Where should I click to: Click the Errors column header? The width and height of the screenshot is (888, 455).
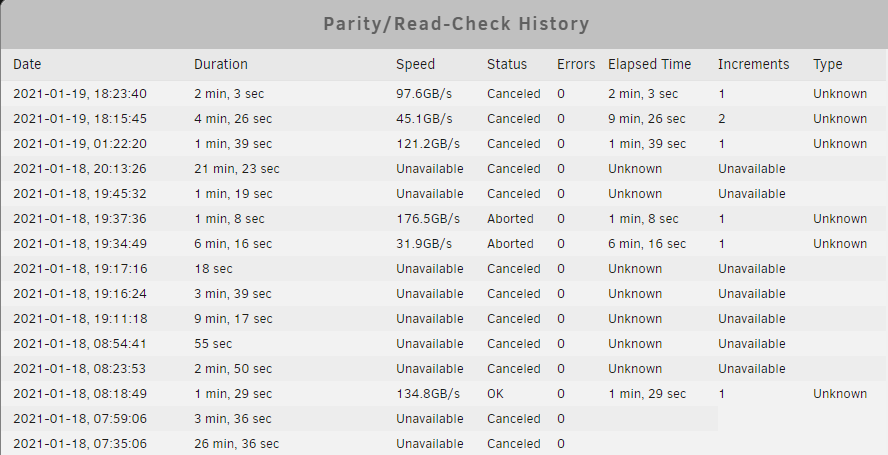(x=576, y=64)
